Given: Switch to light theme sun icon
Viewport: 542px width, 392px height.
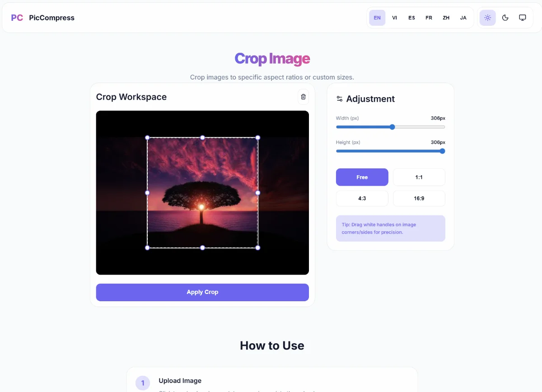Looking at the screenshot, I should pos(487,18).
